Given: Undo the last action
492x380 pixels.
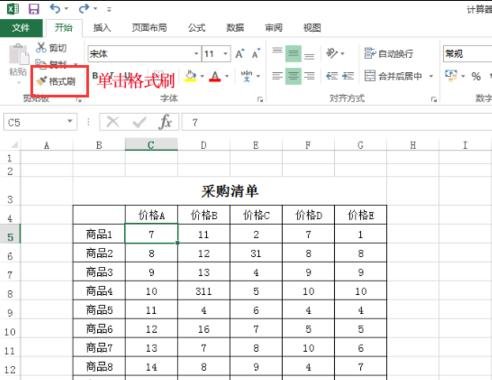Looking at the screenshot, I should click(55, 9).
